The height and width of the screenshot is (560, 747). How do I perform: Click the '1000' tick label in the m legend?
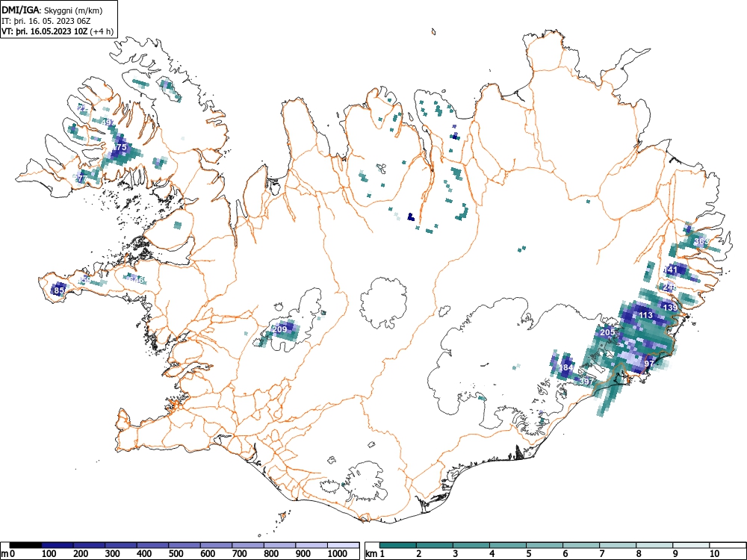337,554
